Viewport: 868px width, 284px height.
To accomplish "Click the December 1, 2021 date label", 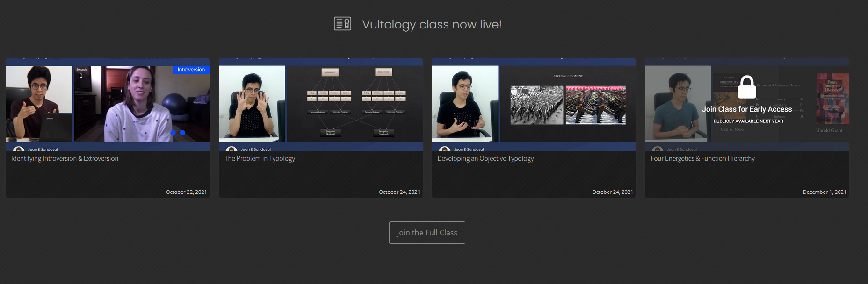I will 824,192.
